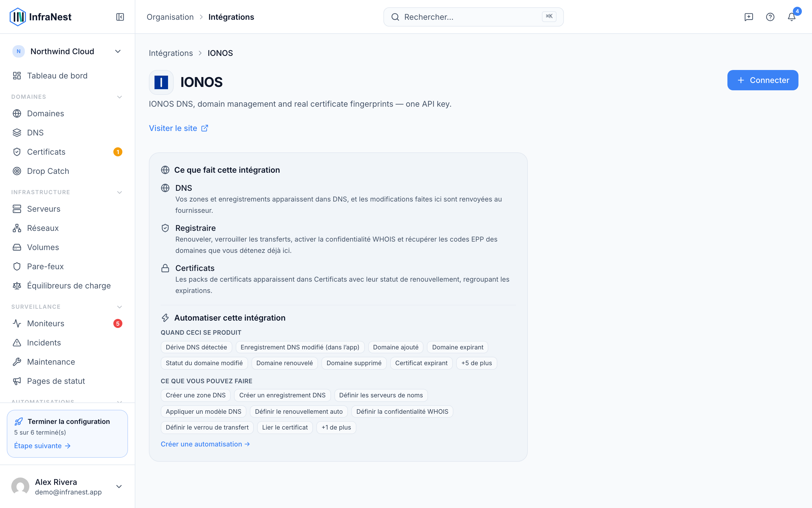Viewport: 812px width, 508px height.
Task: Click the Moniteurs activity icon
Action: pyautogui.click(x=17, y=323)
